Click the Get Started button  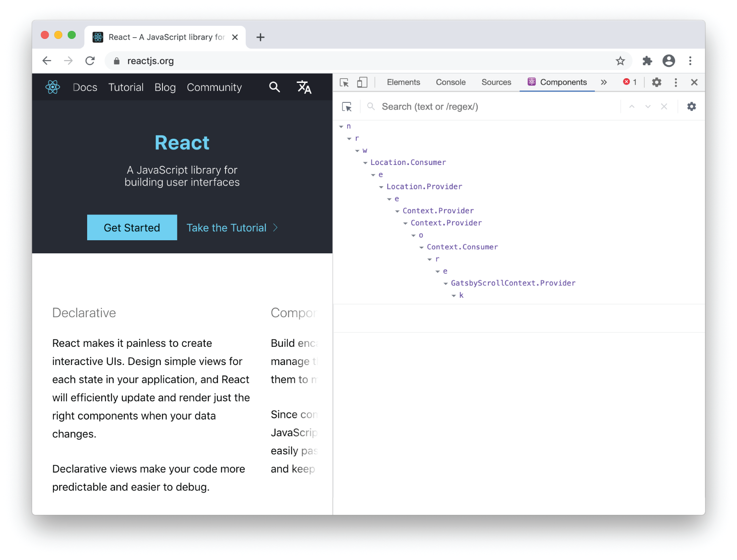[132, 228]
